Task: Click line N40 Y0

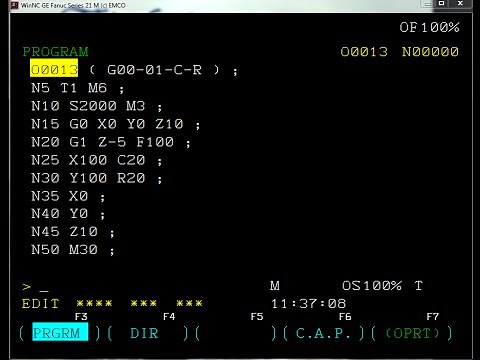Action: tap(68, 213)
